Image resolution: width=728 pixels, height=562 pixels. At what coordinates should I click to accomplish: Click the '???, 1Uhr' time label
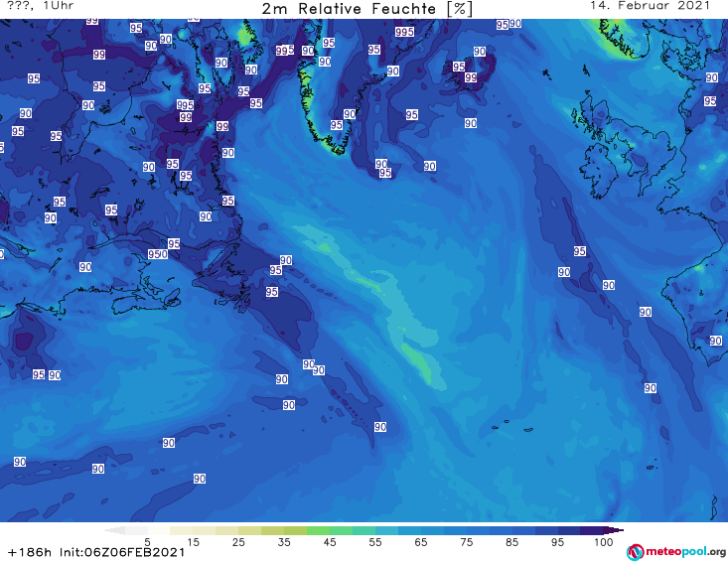tap(40, 6)
